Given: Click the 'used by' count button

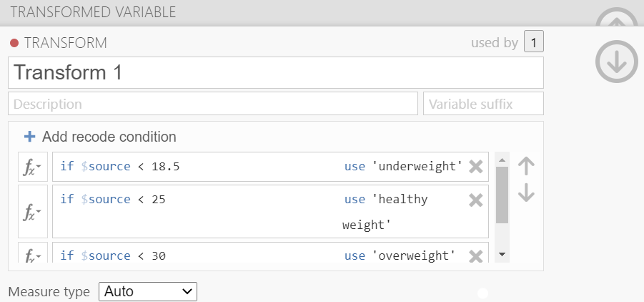Looking at the screenshot, I should (533, 42).
